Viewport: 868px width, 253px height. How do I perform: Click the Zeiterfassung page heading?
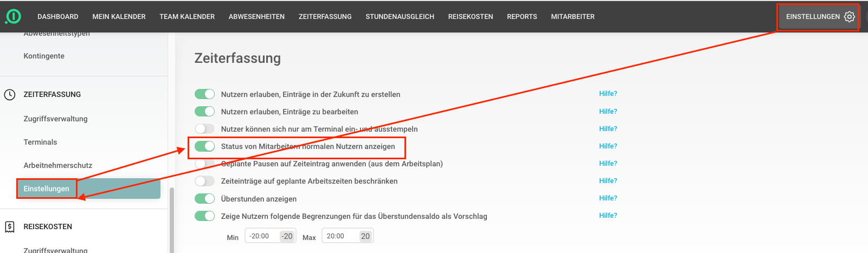pos(237,58)
